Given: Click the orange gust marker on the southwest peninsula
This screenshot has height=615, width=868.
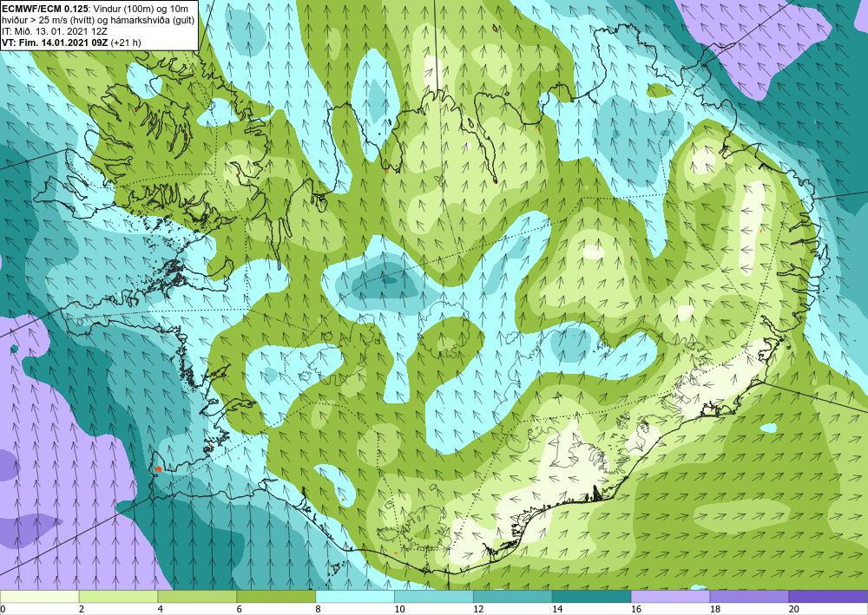Looking at the screenshot, I should point(158,468).
